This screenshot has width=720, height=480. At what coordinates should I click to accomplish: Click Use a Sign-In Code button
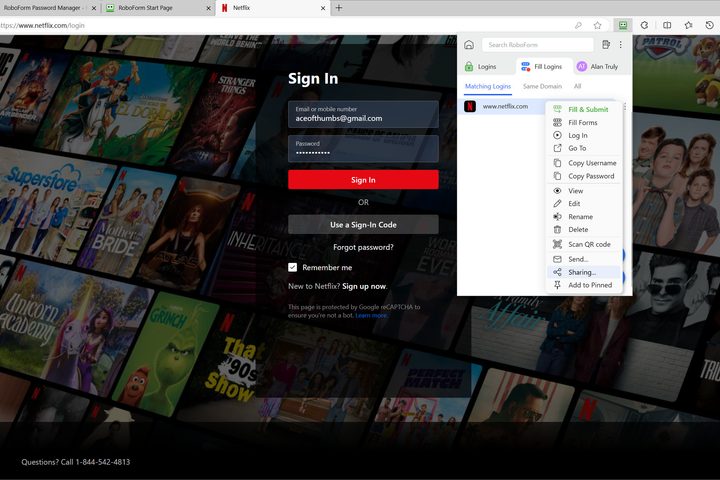click(x=363, y=225)
